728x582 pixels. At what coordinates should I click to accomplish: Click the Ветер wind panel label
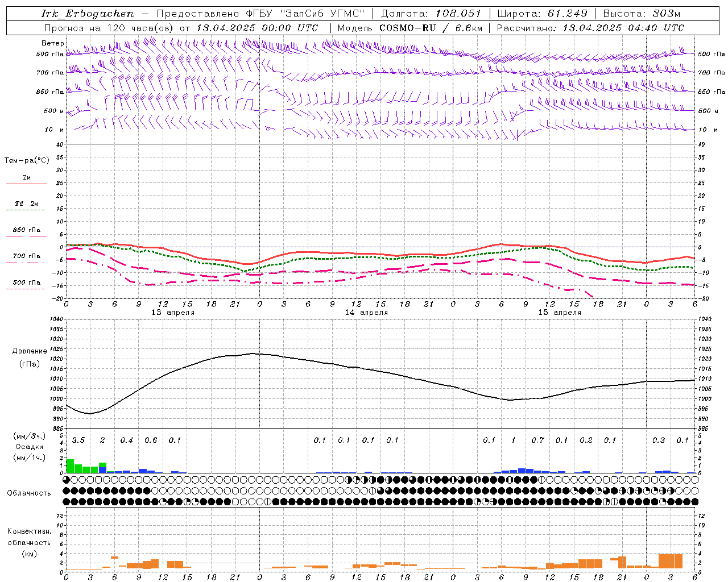click(x=52, y=43)
